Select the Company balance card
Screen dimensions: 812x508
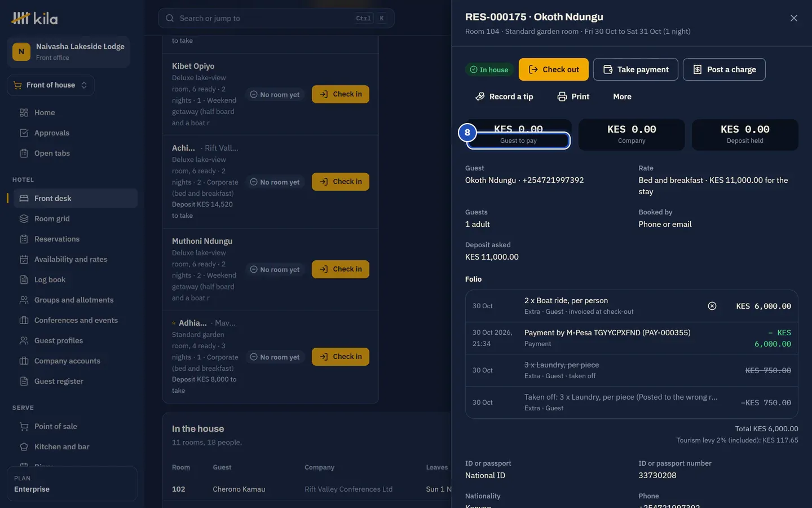(632, 134)
